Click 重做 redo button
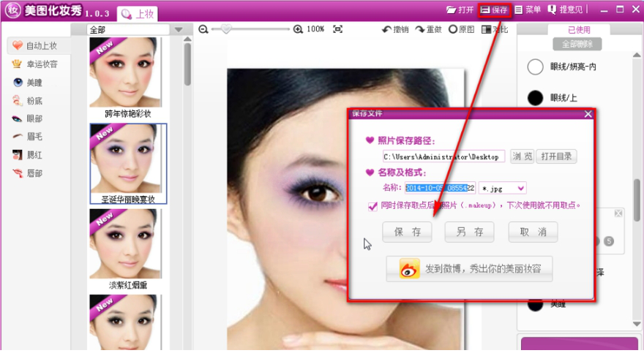 (x=428, y=29)
